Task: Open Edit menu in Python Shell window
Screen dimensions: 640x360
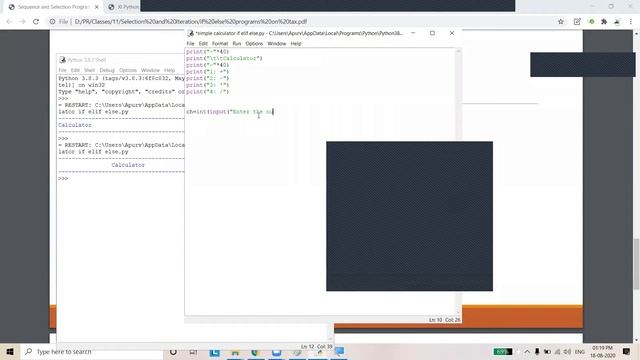Action: (x=75, y=70)
